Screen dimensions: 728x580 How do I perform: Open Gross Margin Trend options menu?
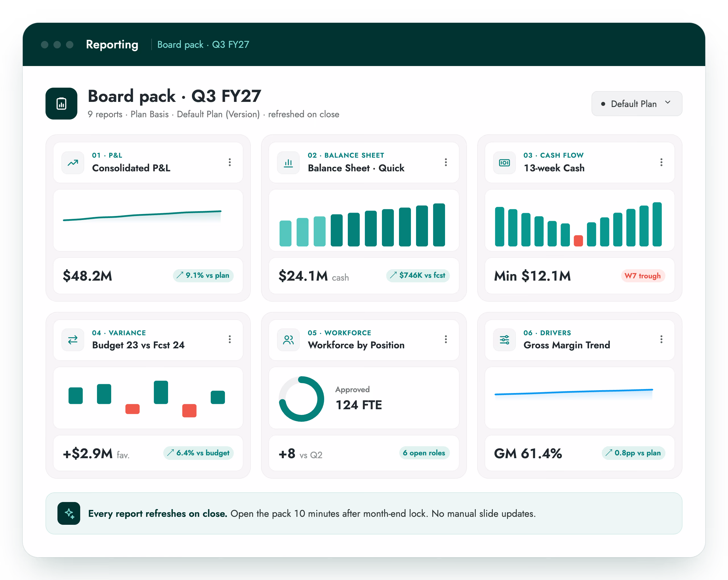[661, 339]
